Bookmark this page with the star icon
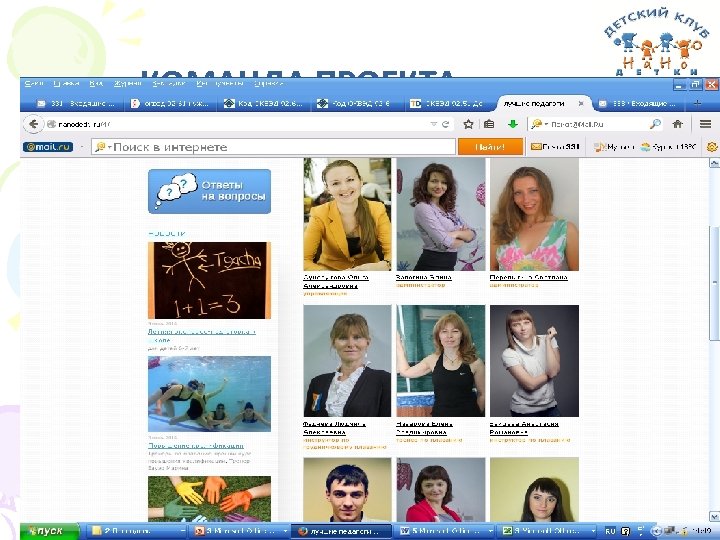The image size is (720, 540). tap(468, 124)
